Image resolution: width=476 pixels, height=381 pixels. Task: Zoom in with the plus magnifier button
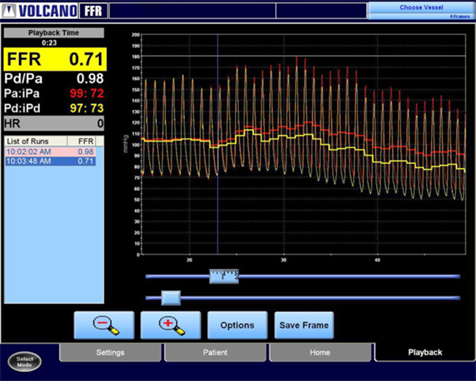[171, 325]
